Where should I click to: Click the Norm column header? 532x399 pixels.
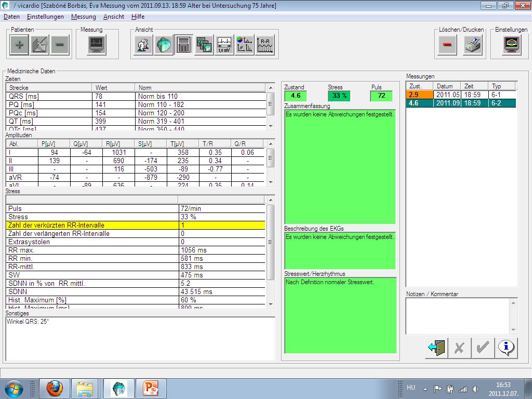coord(200,87)
